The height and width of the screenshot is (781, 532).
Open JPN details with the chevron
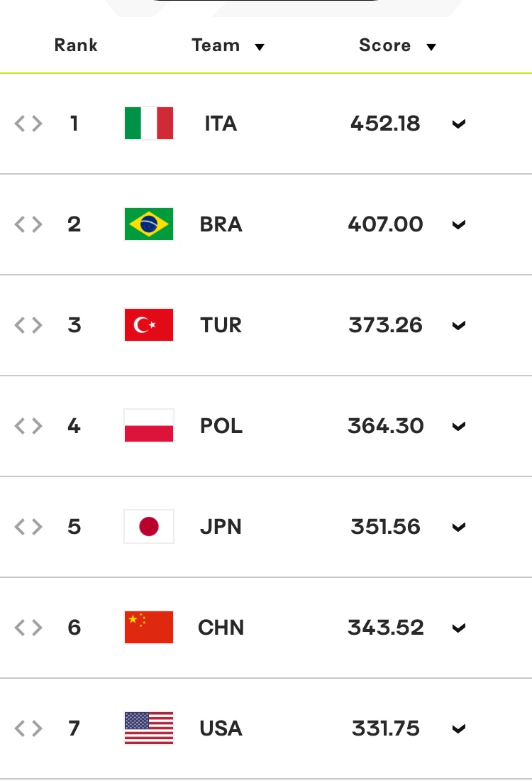(459, 528)
